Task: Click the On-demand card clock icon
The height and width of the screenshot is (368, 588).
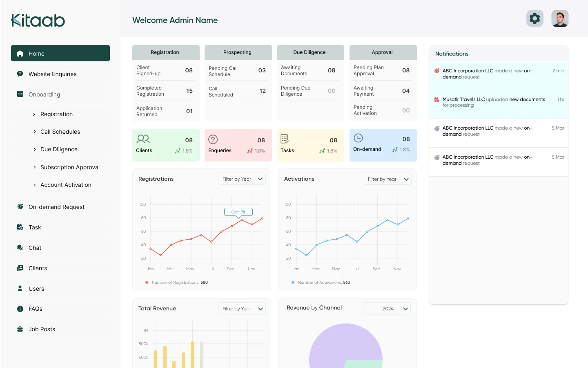Action: click(x=358, y=138)
